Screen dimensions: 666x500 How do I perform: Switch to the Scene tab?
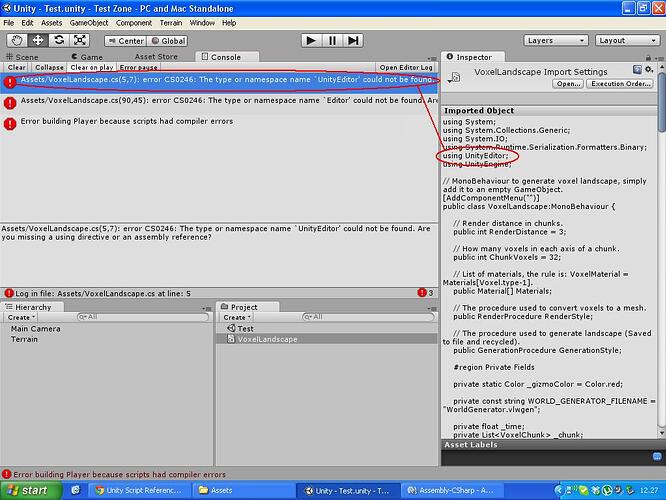point(22,57)
